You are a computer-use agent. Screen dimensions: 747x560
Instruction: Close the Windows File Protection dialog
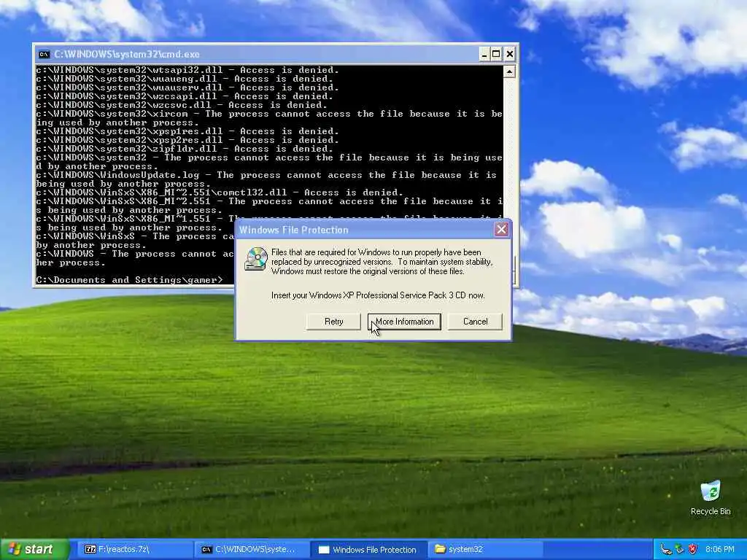click(501, 230)
